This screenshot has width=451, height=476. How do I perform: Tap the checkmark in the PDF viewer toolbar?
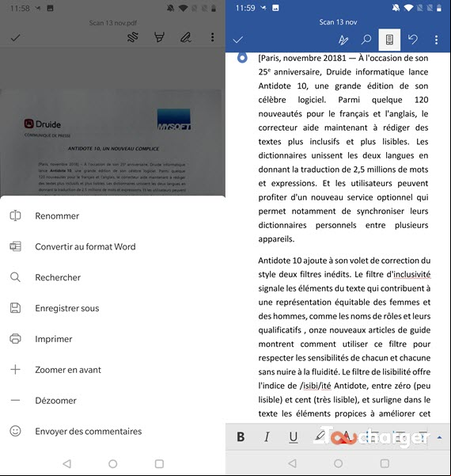coord(16,38)
